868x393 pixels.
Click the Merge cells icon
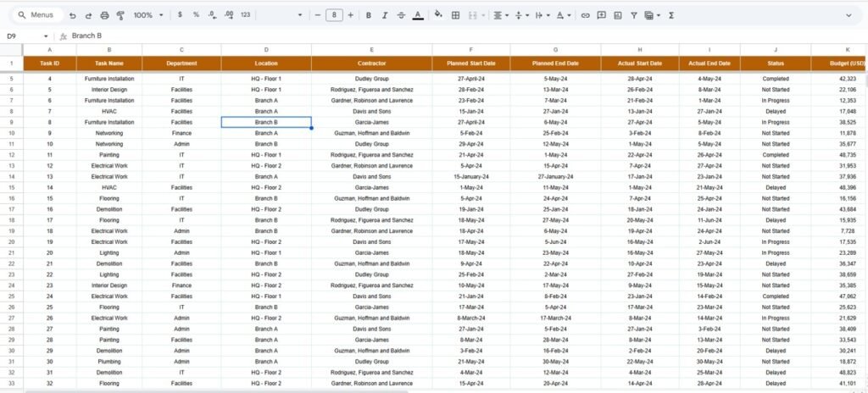click(x=473, y=15)
